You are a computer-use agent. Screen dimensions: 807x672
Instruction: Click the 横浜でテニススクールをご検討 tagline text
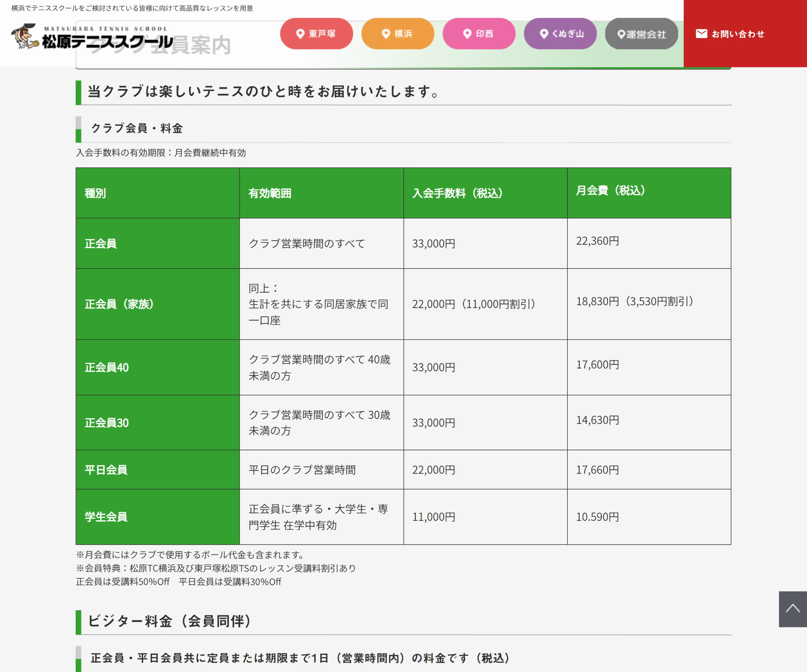click(x=132, y=8)
